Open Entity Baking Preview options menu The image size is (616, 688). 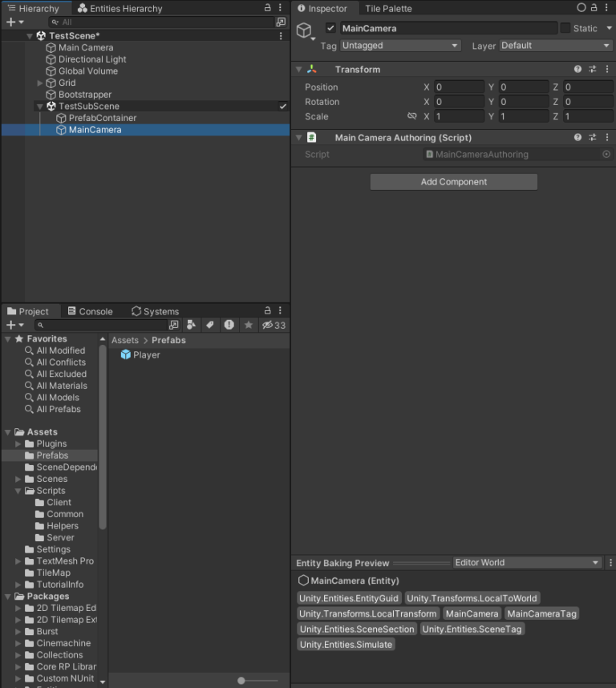(610, 563)
